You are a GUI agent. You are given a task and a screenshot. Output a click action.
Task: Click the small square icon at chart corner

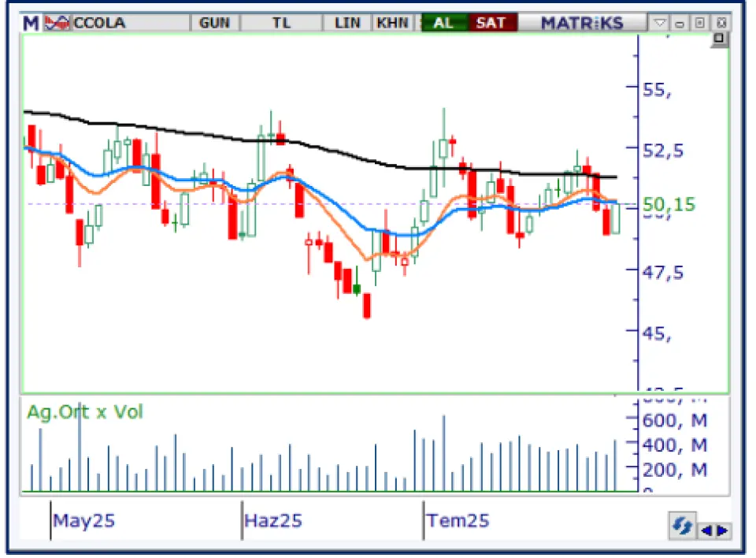719,39
